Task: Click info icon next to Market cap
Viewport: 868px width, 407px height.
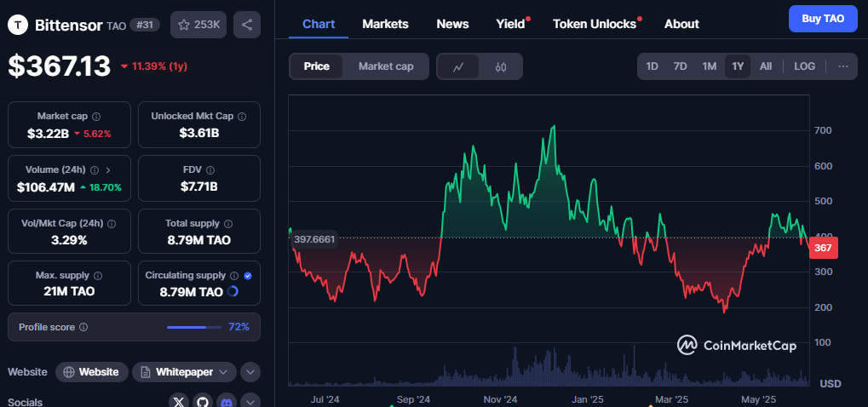Action: point(95,117)
